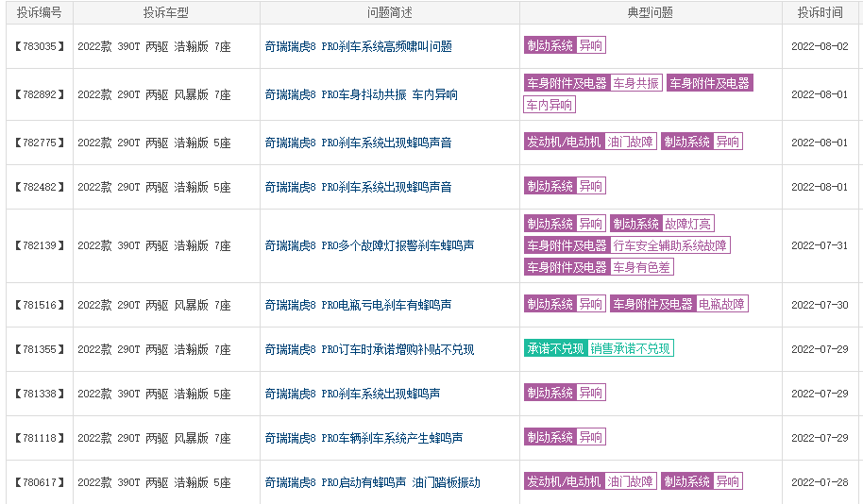This screenshot has width=863, height=504.
Task: Click the 车内异响 issue tag
Action: point(550,105)
